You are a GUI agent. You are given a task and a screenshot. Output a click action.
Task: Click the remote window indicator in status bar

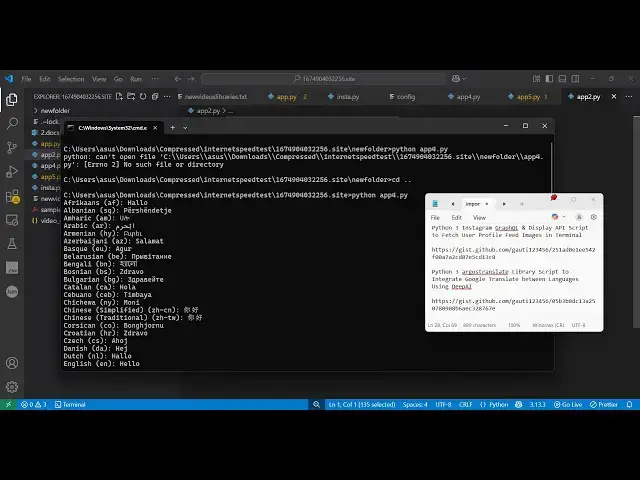tap(8, 404)
